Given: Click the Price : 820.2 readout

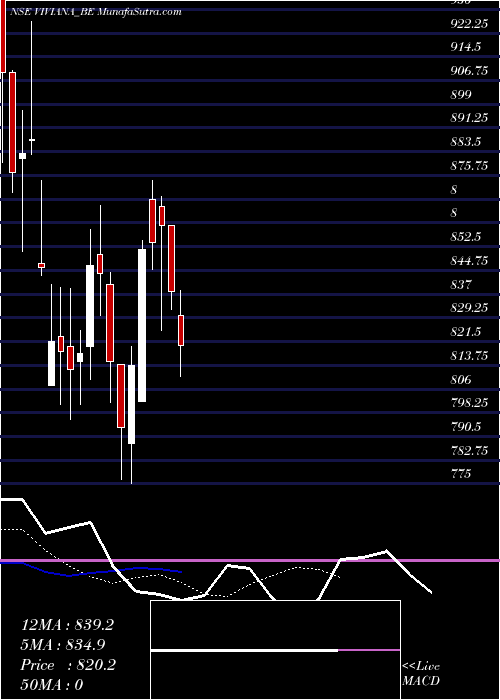Looking at the screenshot, I should tap(68, 665).
